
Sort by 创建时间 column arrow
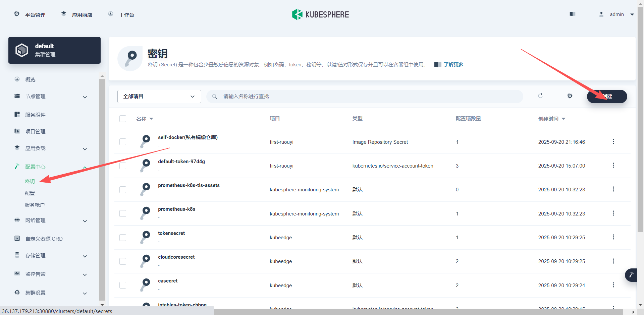[x=563, y=119]
